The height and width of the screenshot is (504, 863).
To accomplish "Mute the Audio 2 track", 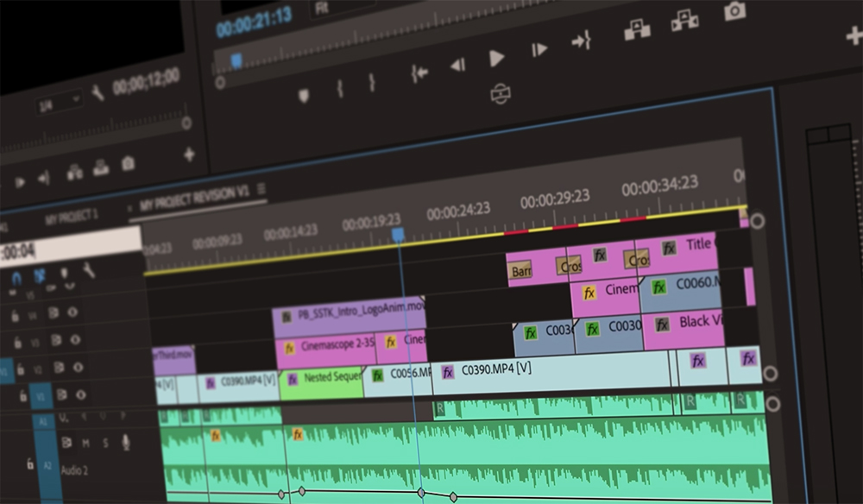I will click(x=85, y=443).
